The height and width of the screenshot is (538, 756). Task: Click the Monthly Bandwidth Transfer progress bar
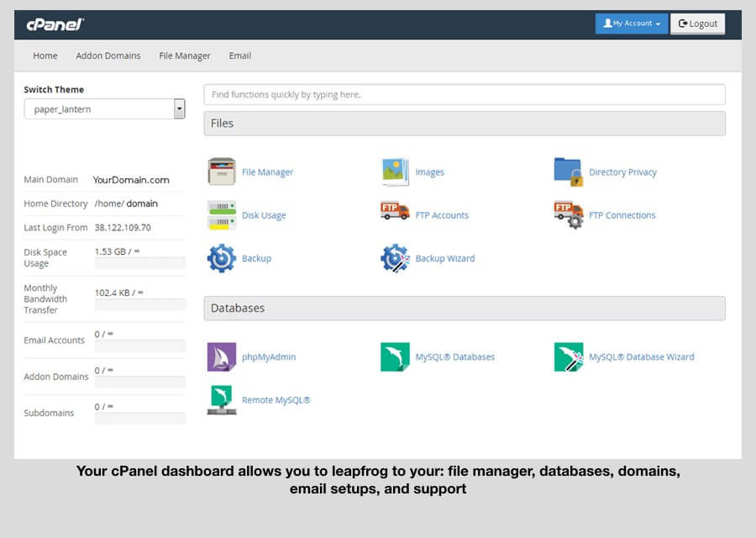click(139, 304)
